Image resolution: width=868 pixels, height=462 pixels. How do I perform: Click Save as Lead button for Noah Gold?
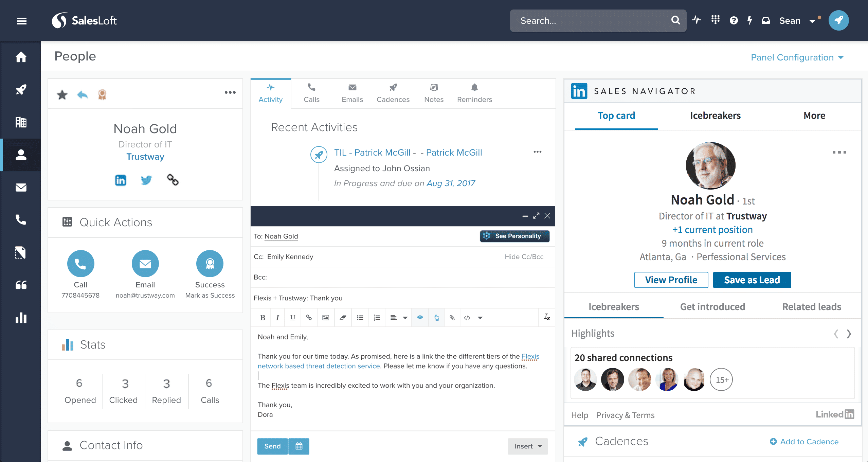(x=752, y=280)
